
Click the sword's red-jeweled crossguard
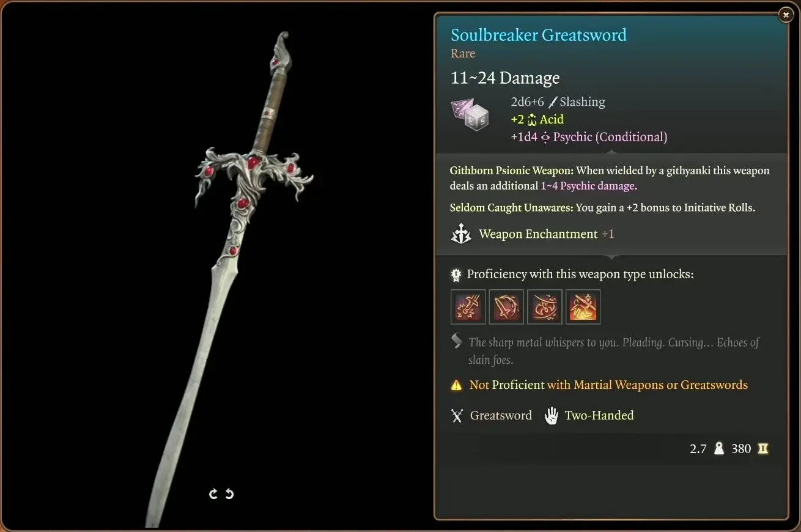(x=254, y=174)
